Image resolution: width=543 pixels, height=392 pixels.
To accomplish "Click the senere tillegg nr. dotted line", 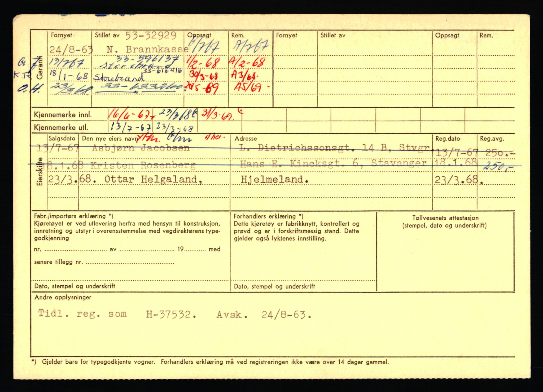I will pos(130,263).
